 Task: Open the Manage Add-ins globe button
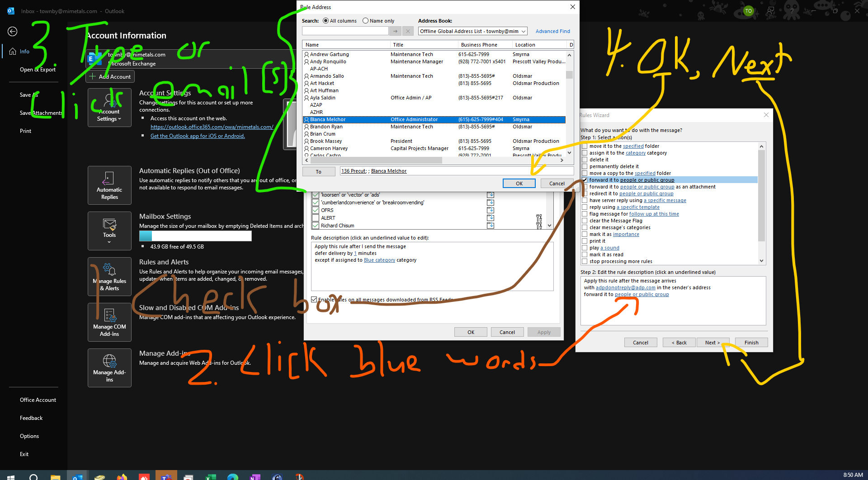[109, 368]
